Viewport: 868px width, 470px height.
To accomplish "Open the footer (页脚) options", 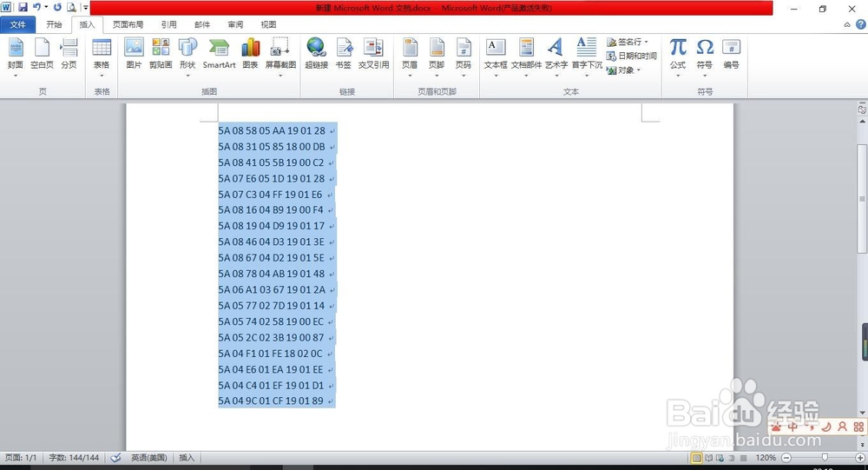I will [437, 56].
